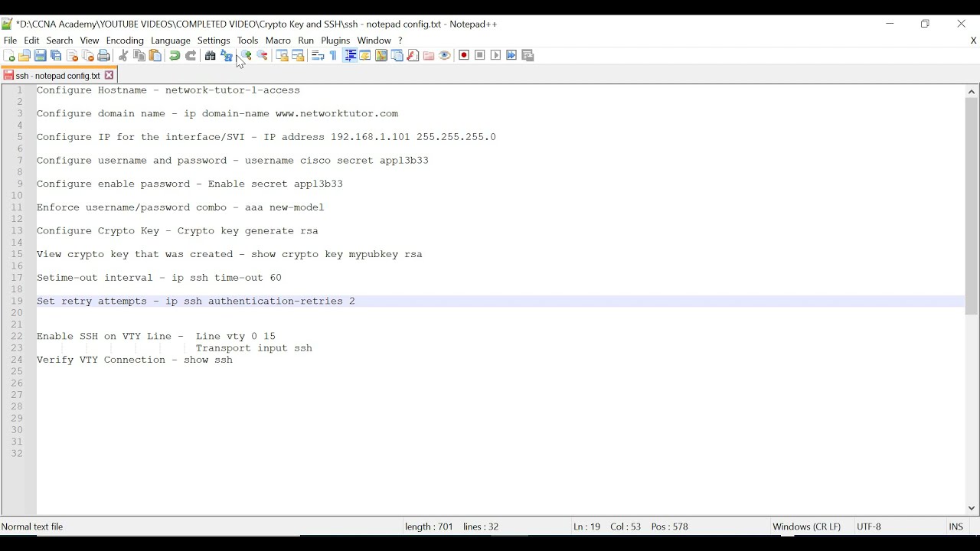Viewport: 980px width, 551px height.
Task: Start macro recording with red record icon
Action: pyautogui.click(x=464, y=56)
